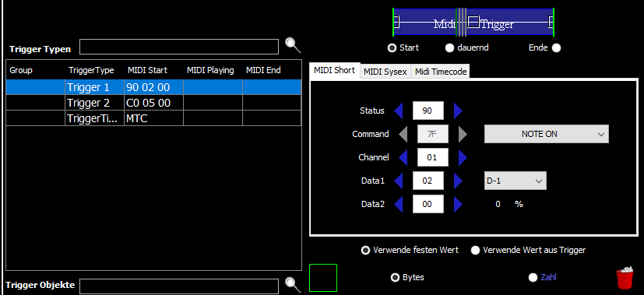The height and width of the screenshot is (295, 644).
Task: Decrease Data2 value with left arrow
Action: coord(399,204)
